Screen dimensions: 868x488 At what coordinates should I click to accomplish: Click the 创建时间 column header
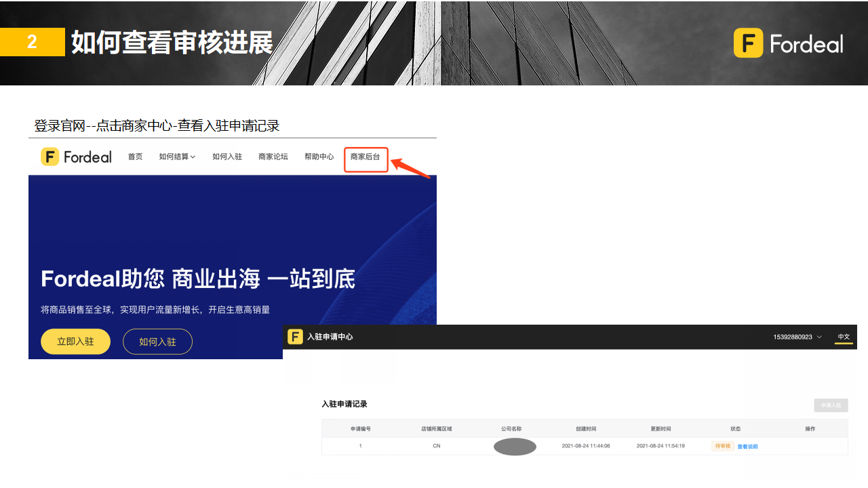(586, 429)
